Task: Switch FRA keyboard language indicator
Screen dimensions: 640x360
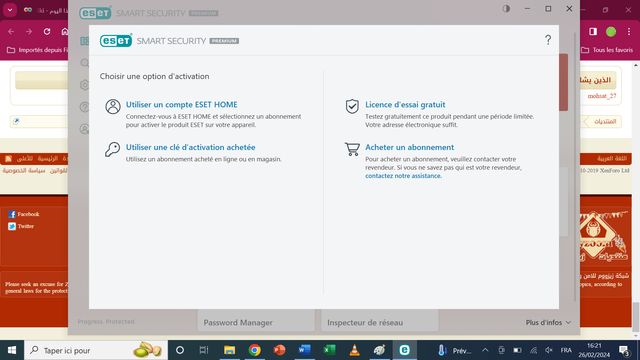Action: 566,350
